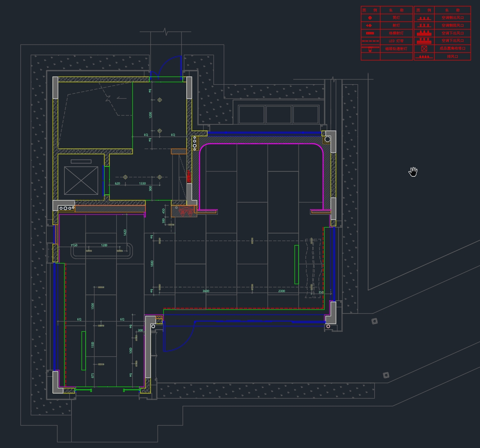The height and width of the screenshot is (448, 480).
Task: Click the 筒灯 downlight symbol in the legend
Action: (x=370, y=18)
